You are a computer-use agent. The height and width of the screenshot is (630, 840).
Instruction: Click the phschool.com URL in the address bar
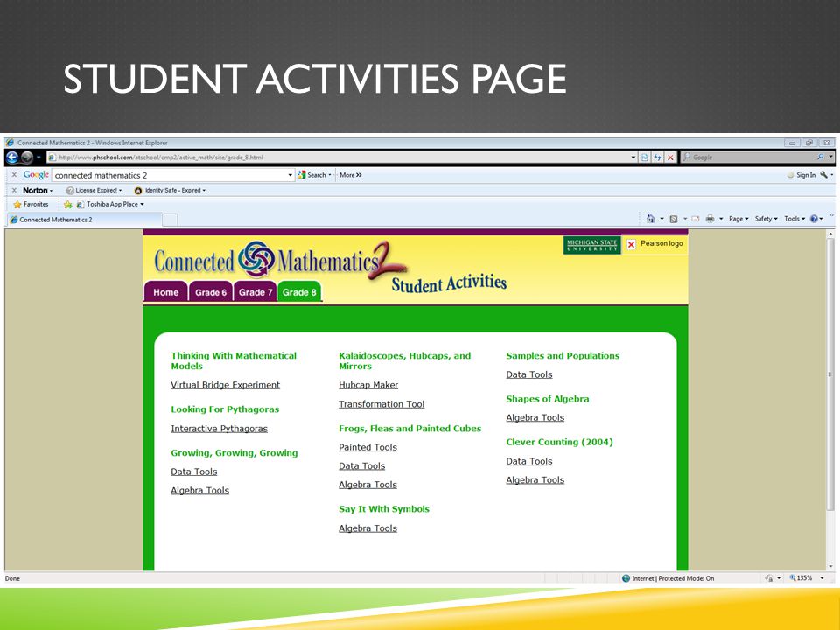[161, 157]
